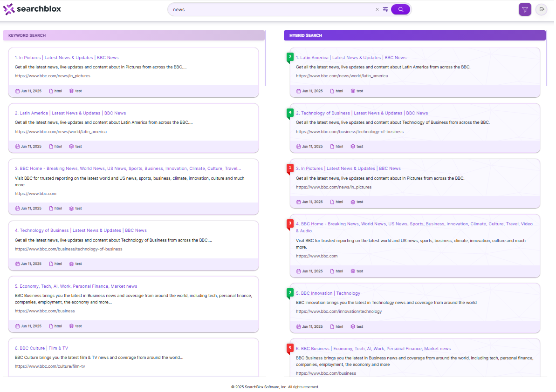556x392 pixels.
Task: Open keyword result '4. Technology of Business'
Action: coord(81,231)
